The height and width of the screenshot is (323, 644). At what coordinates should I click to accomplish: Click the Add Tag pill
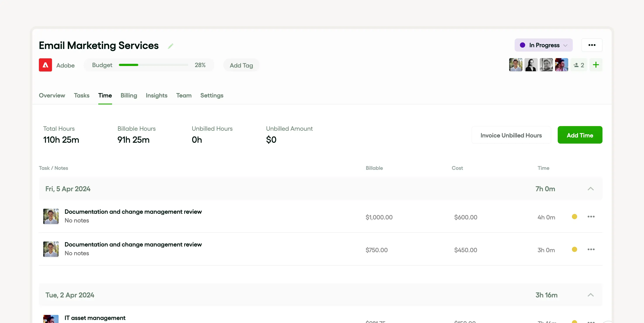point(241,65)
